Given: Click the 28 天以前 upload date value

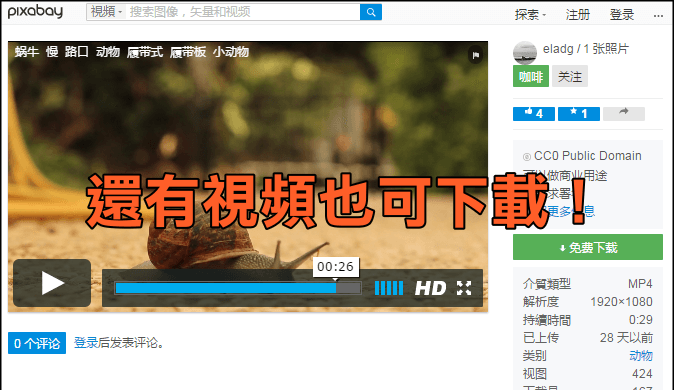Looking at the screenshot, I should (627, 338).
